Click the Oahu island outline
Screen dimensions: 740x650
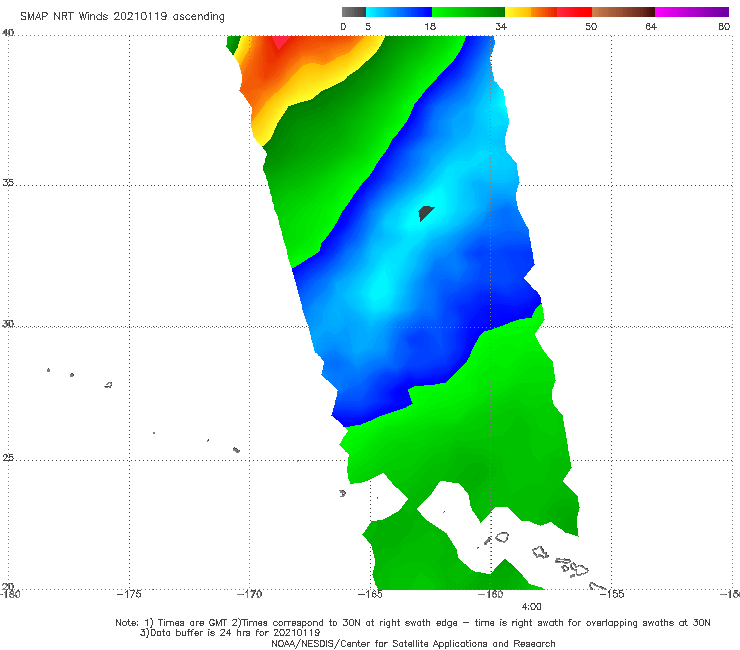pos(540,552)
